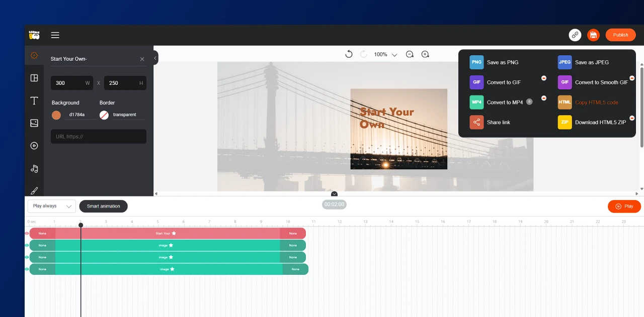
Task: Click the orange save disk icon
Action: coord(593,35)
